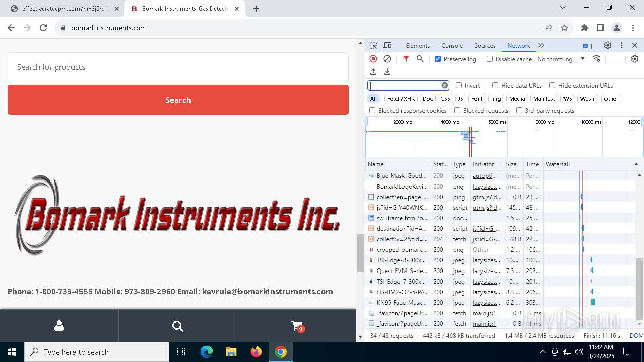Filter requests by Fetch/XHR
The image size is (644, 362).
click(x=401, y=99)
